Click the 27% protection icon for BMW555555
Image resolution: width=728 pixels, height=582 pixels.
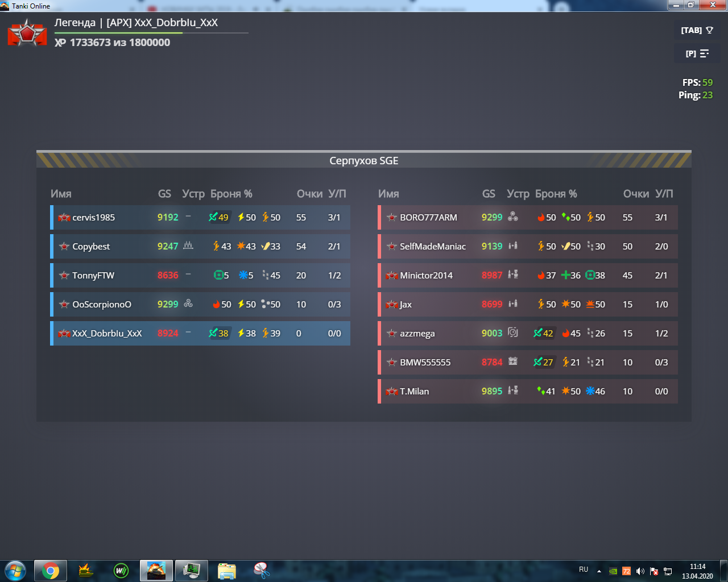[538, 361]
